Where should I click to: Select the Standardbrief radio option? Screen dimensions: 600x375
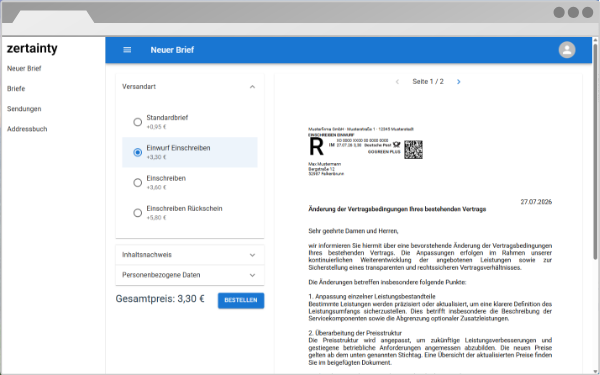(x=137, y=122)
